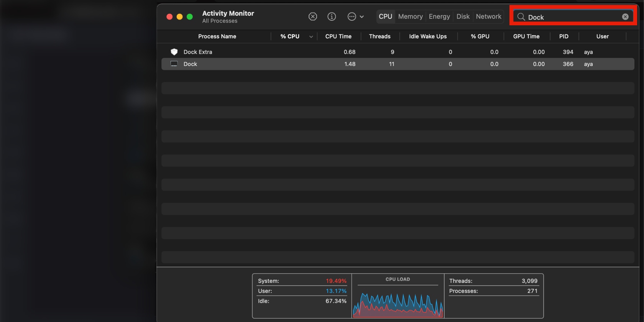Sort by Idle Wake Ups column

pos(428,36)
